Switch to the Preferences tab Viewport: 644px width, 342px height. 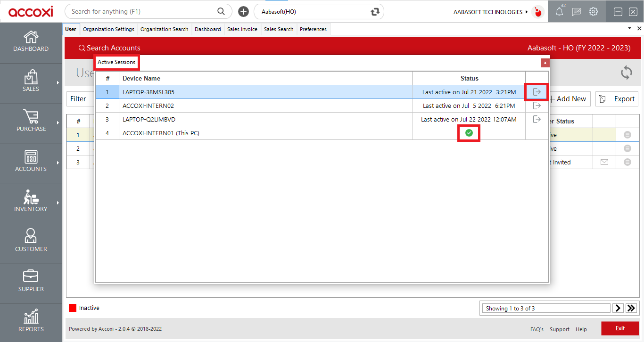tap(313, 29)
